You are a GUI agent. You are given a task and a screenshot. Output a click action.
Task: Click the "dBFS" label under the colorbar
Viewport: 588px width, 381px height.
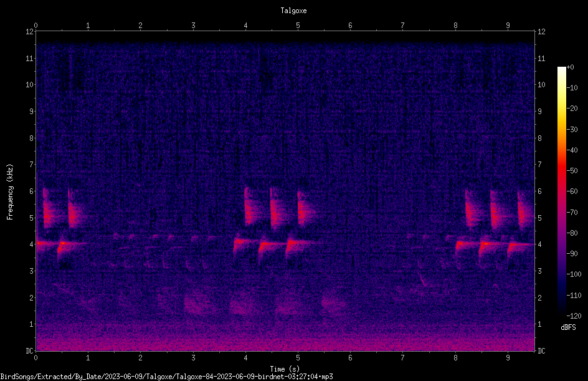click(x=568, y=327)
